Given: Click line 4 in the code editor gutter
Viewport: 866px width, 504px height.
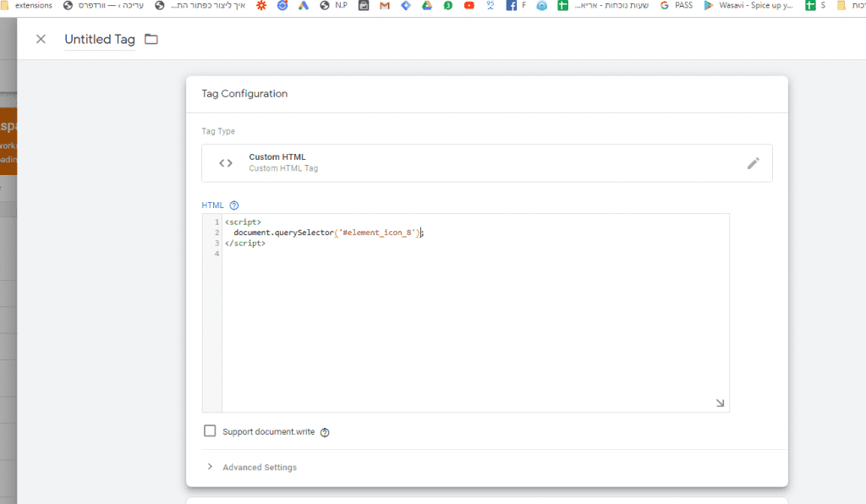Looking at the screenshot, I should [217, 254].
